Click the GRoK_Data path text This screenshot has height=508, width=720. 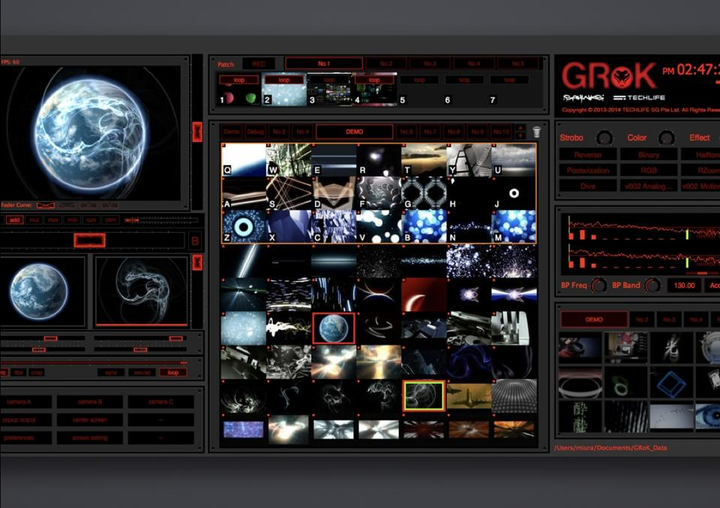pyautogui.click(x=611, y=447)
